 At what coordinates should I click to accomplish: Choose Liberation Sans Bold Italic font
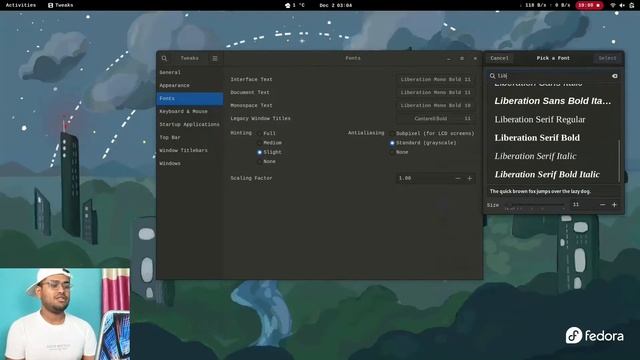click(553, 101)
